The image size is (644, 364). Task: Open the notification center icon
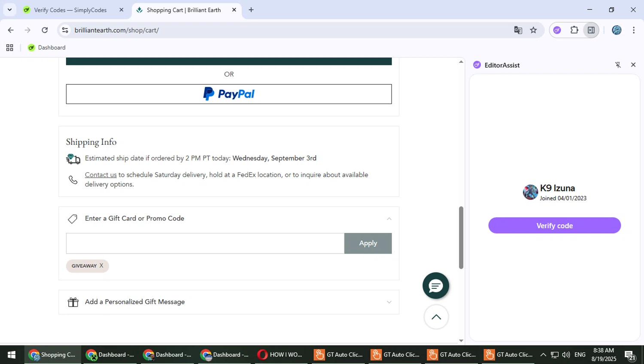[x=630, y=355]
